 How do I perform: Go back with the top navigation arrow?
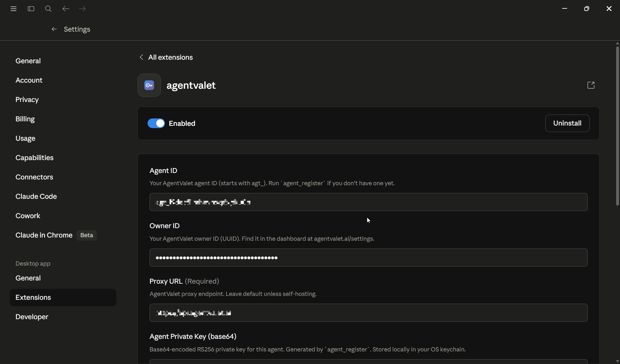pyautogui.click(x=66, y=9)
